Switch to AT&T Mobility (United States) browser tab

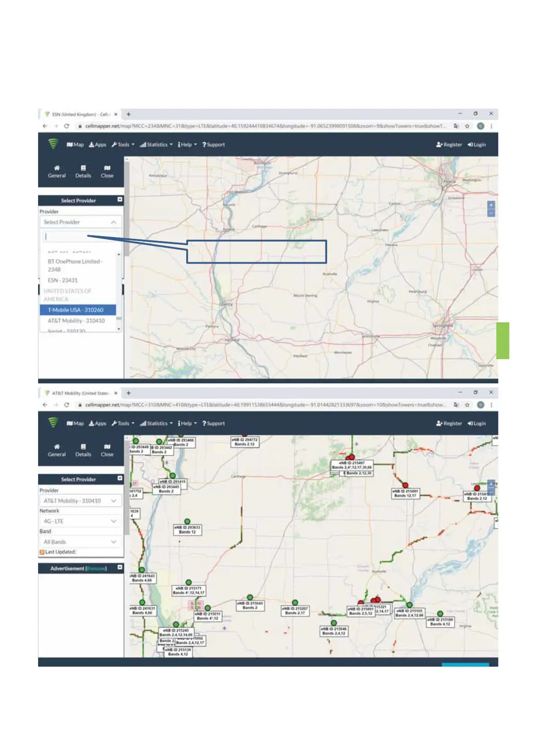tap(80, 393)
